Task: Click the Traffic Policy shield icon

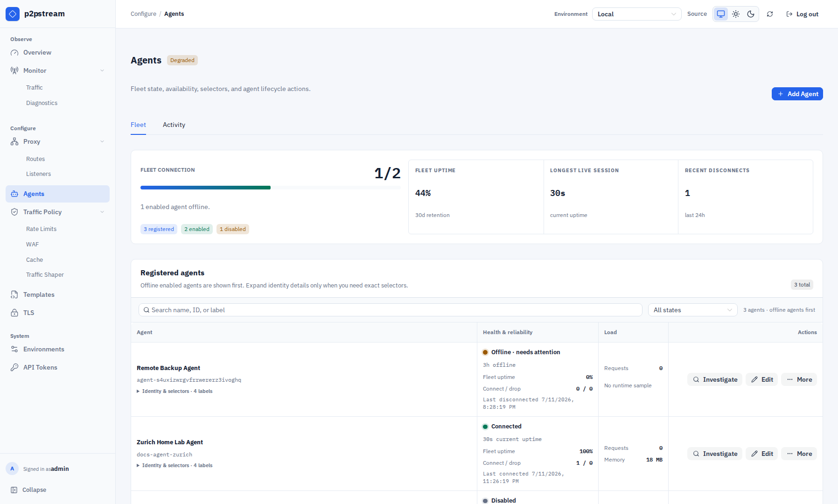Action: (x=14, y=212)
